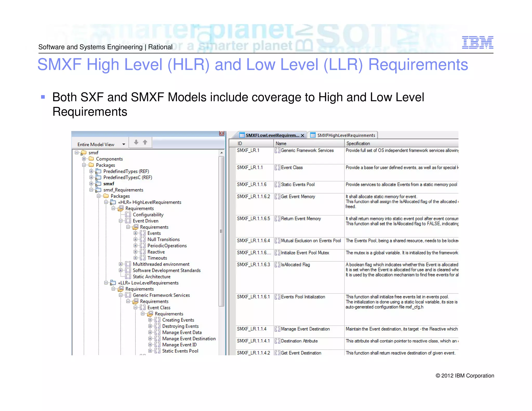
Task: Select Manage Event Data tree item
Action: pyautogui.click(x=182, y=332)
